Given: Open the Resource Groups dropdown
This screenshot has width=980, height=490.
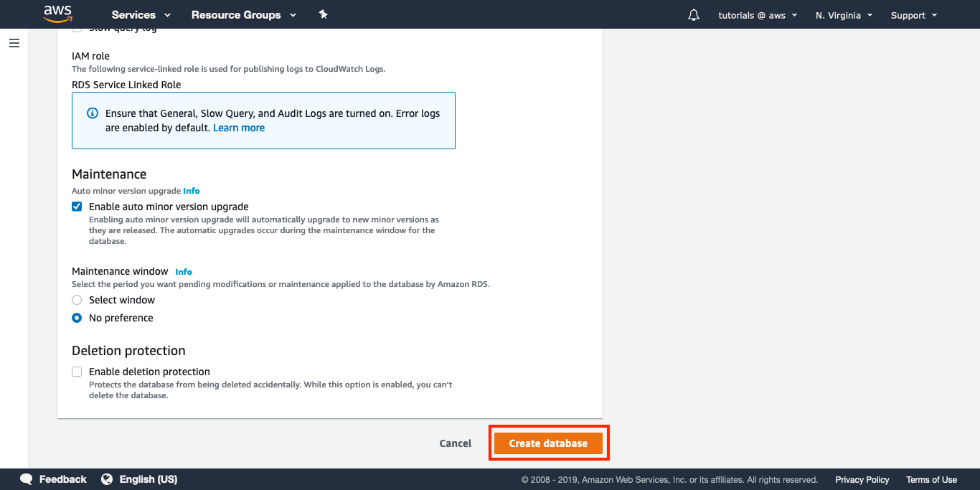Looking at the screenshot, I should pos(243,14).
